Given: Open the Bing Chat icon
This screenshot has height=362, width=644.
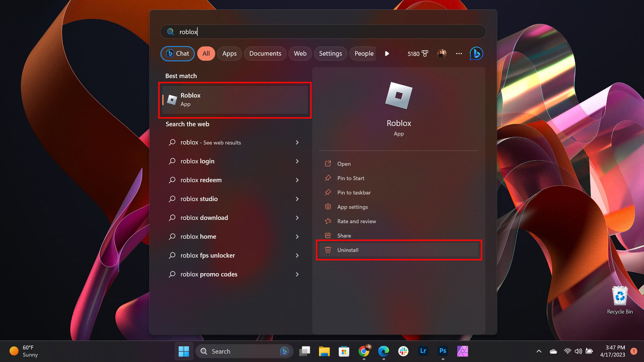Looking at the screenshot, I should click(x=477, y=53).
